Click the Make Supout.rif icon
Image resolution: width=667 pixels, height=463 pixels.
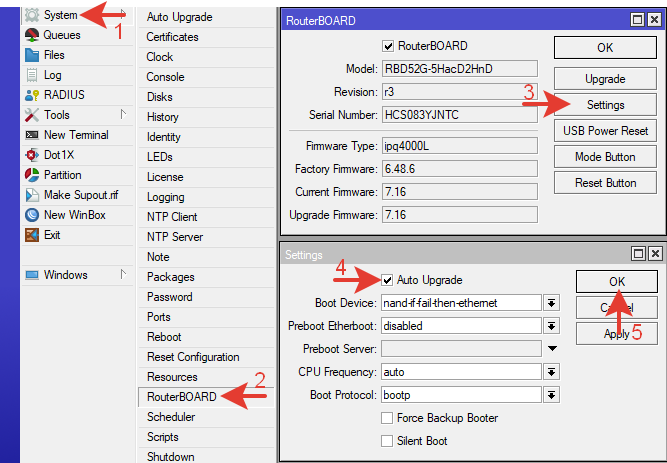click(32, 195)
